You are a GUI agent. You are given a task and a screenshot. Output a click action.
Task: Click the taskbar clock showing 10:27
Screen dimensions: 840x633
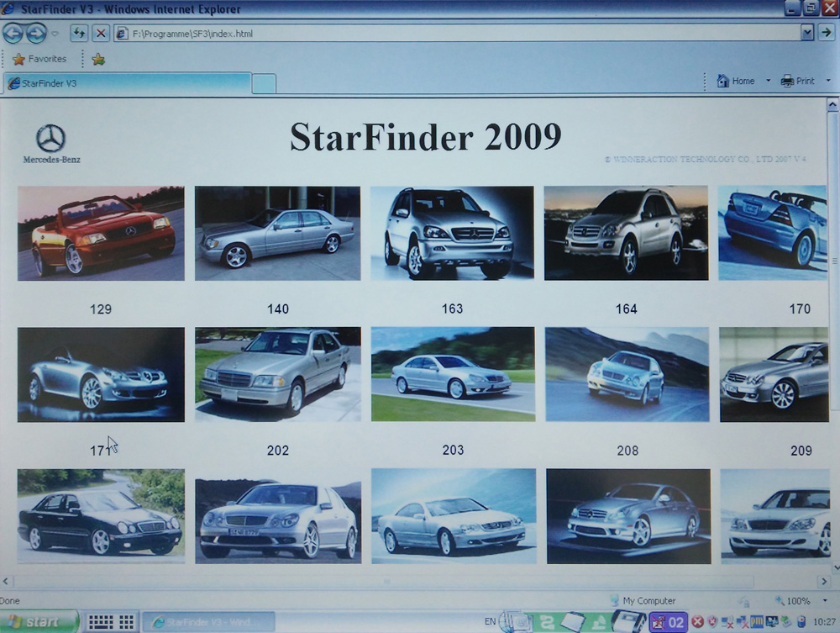coord(825,622)
